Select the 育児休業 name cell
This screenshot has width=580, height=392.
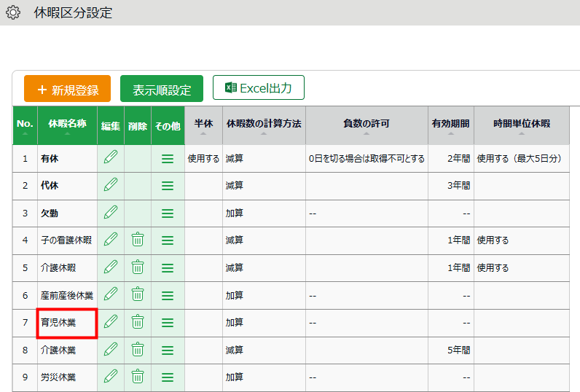[x=67, y=322]
